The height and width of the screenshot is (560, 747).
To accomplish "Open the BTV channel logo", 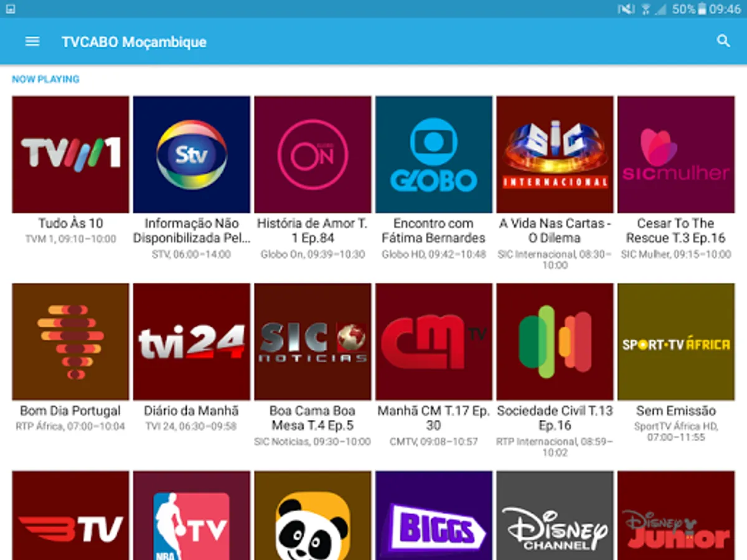I will click(x=70, y=516).
